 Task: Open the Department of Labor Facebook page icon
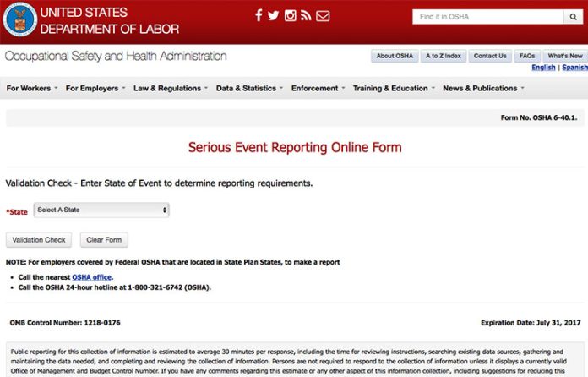[x=259, y=15]
